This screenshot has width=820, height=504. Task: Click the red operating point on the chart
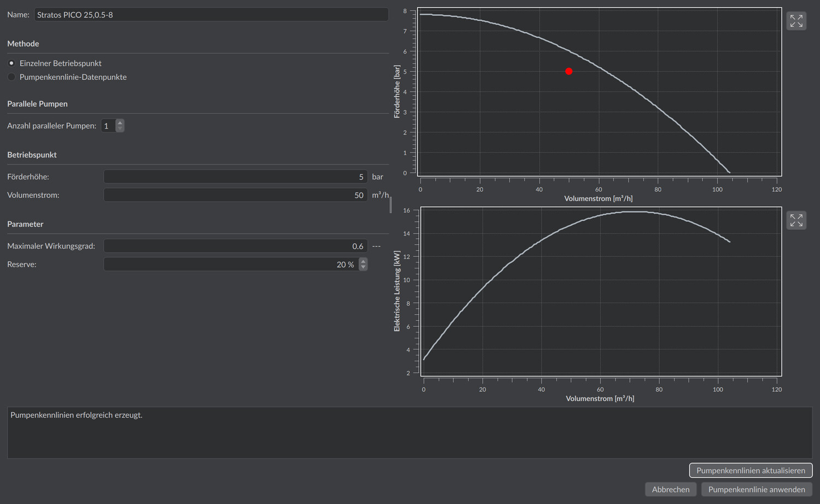(569, 71)
